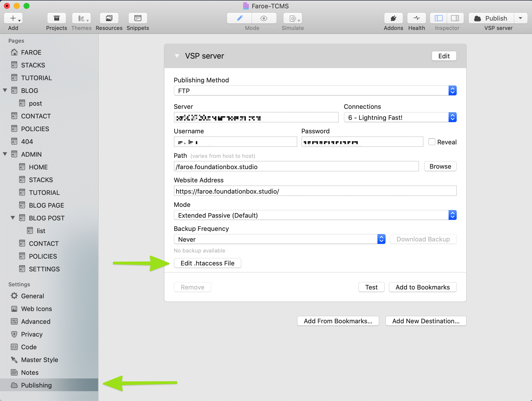
Task: Toggle the right Inspector panel button
Action: [x=455, y=18]
